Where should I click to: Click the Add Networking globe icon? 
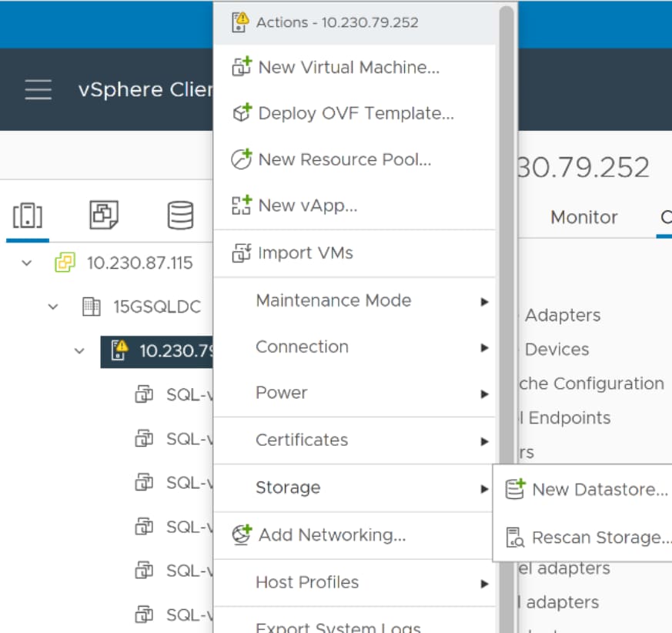[242, 534]
